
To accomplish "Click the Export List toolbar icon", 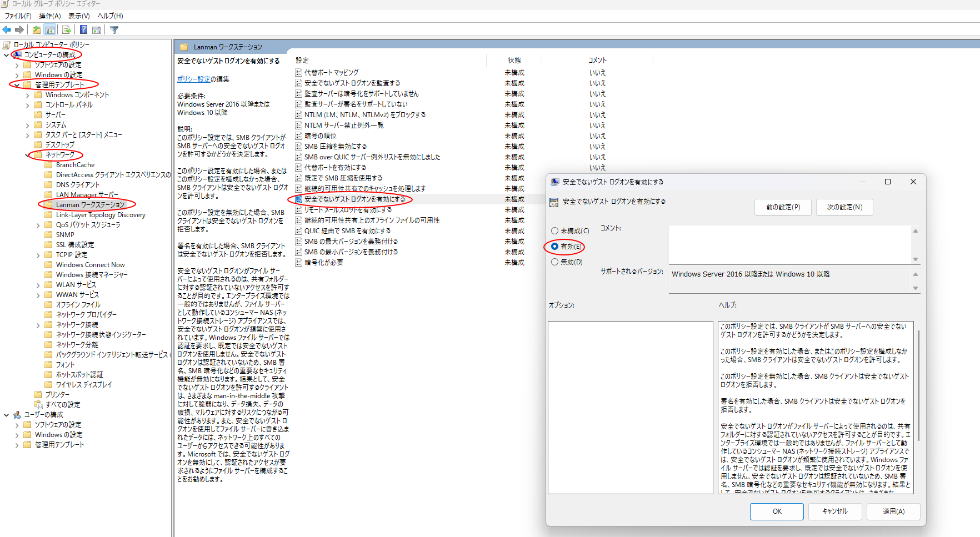I will [67, 30].
